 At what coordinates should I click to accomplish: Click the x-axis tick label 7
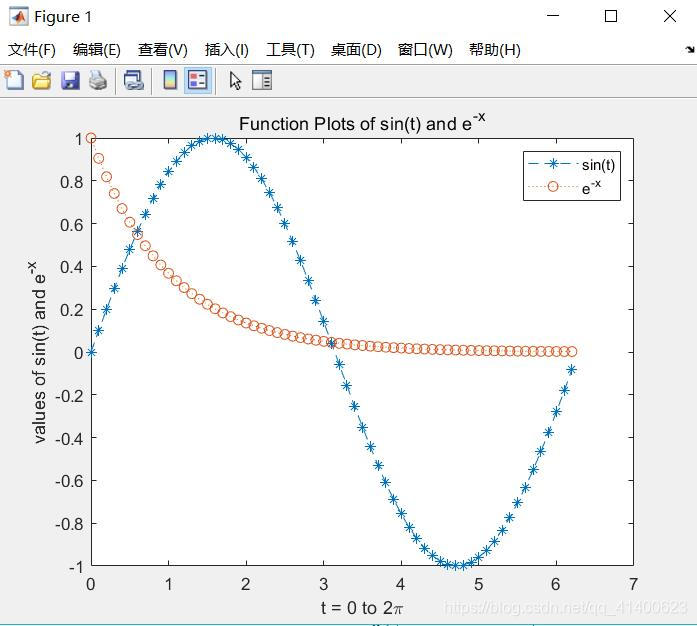point(633,584)
